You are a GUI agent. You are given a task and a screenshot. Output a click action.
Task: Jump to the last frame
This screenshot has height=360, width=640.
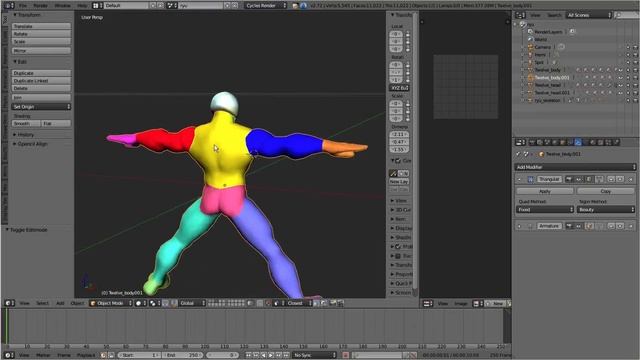pyautogui.click(x=286, y=355)
